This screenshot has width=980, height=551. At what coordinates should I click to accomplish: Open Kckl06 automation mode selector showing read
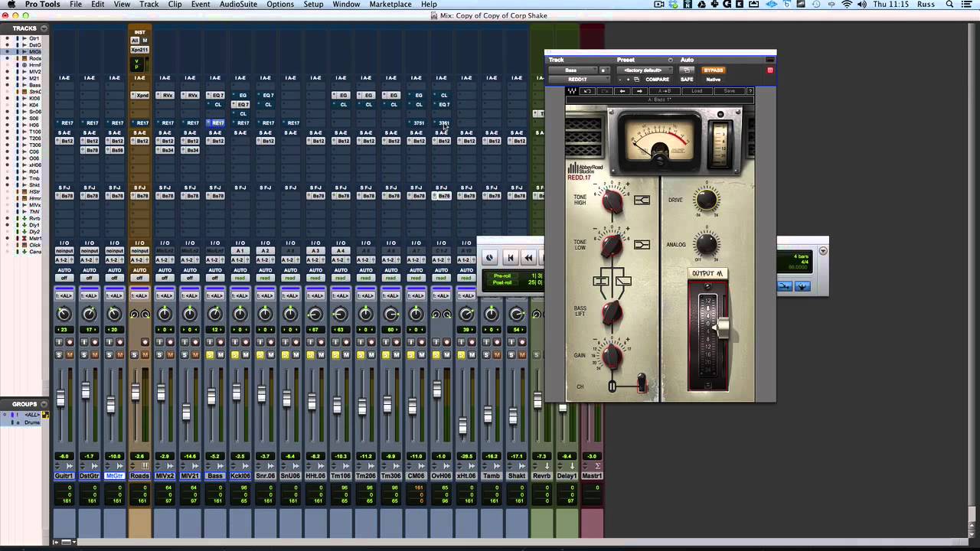click(x=240, y=278)
